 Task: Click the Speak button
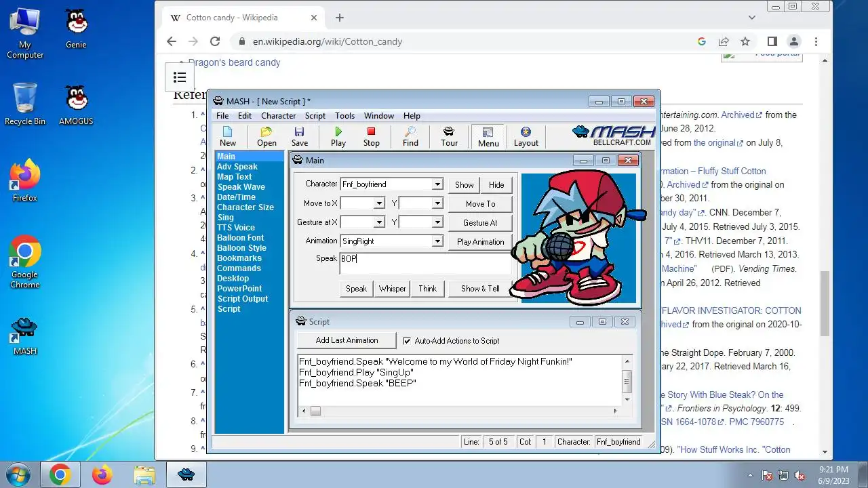(356, 289)
